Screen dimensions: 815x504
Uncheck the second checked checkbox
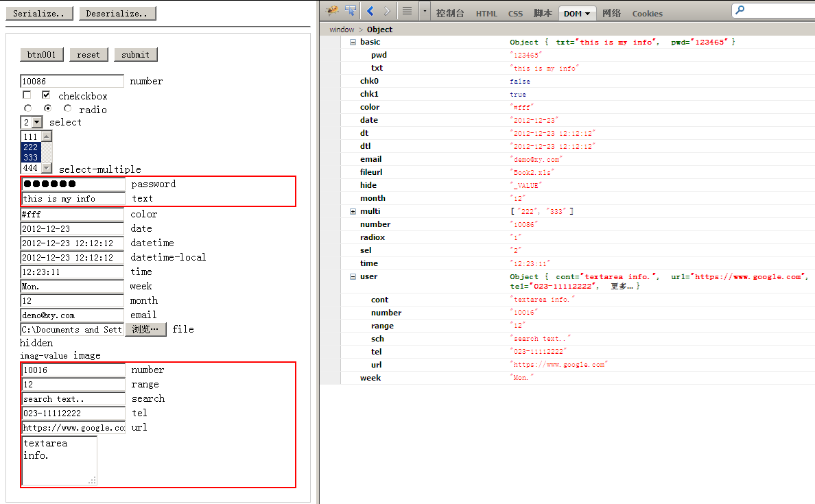[46, 95]
